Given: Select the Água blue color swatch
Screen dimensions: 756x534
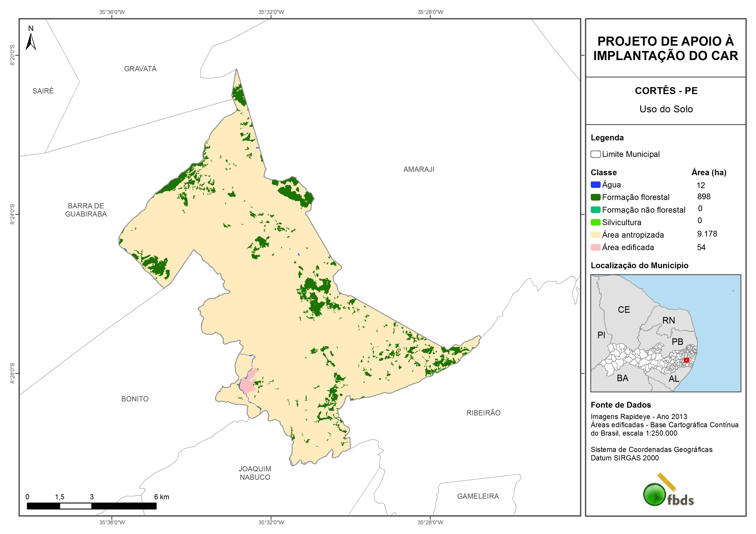Looking at the screenshot, I should [595, 185].
